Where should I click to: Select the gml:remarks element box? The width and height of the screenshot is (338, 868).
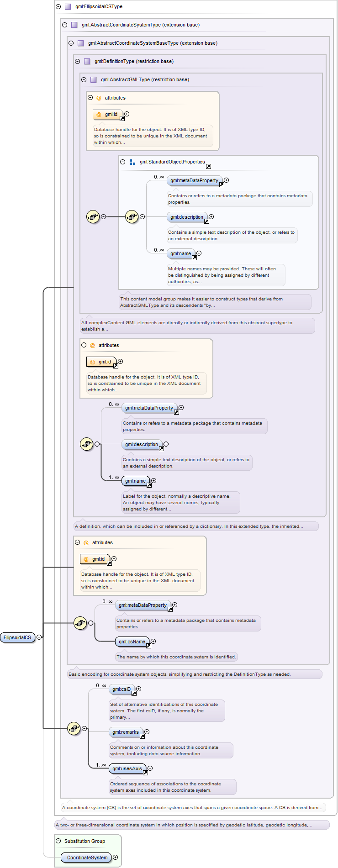126,732
